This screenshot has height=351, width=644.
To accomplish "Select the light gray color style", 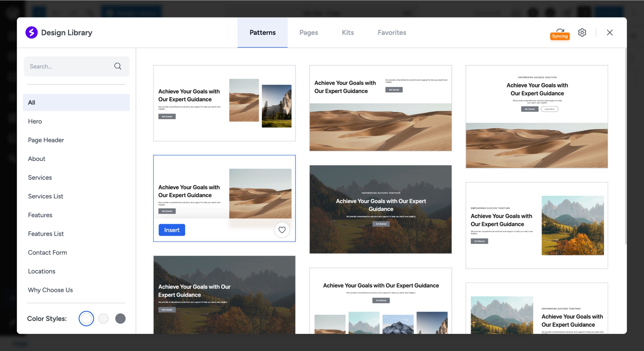I will click(x=103, y=319).
